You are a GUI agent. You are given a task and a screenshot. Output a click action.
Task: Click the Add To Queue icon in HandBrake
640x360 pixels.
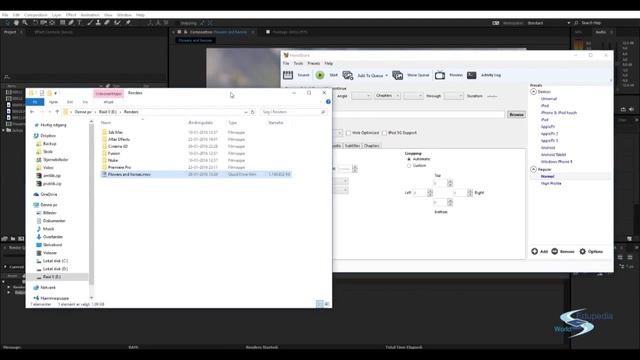click(x=348, y=75)
